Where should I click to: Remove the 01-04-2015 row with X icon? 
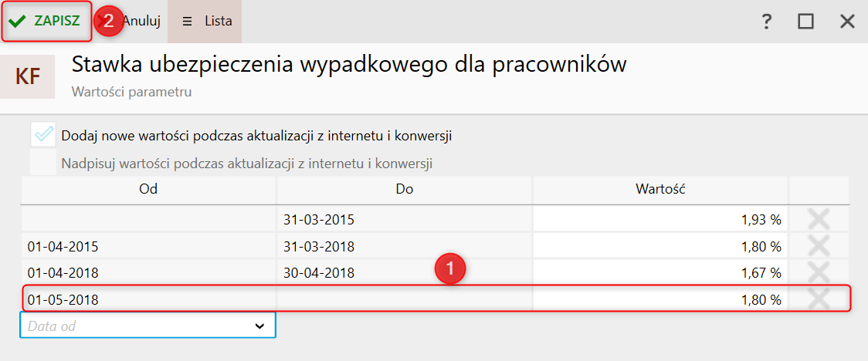[819, 246]
